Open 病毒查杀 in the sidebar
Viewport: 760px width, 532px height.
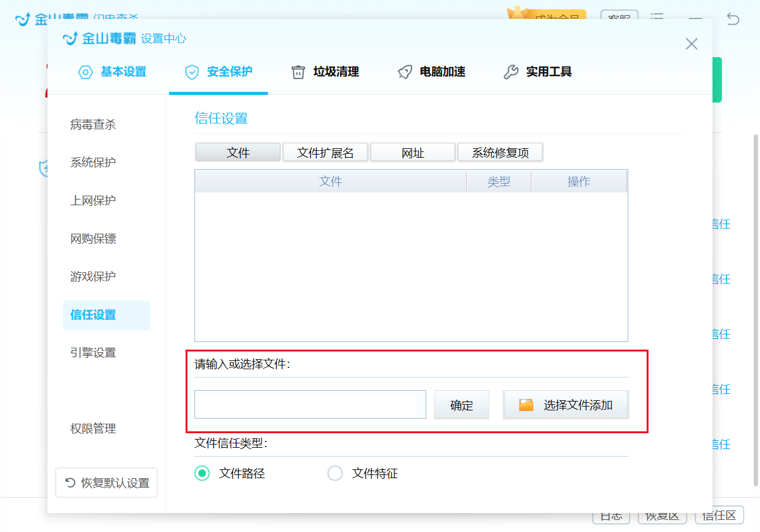(93, 125)
